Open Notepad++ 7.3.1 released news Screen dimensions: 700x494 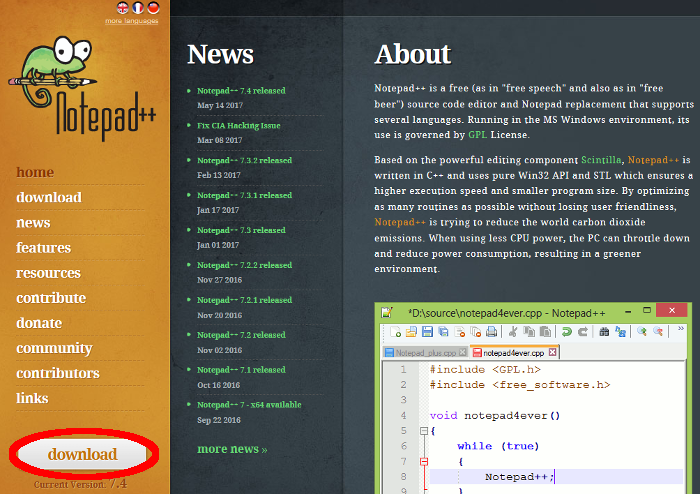click(245, 195)
